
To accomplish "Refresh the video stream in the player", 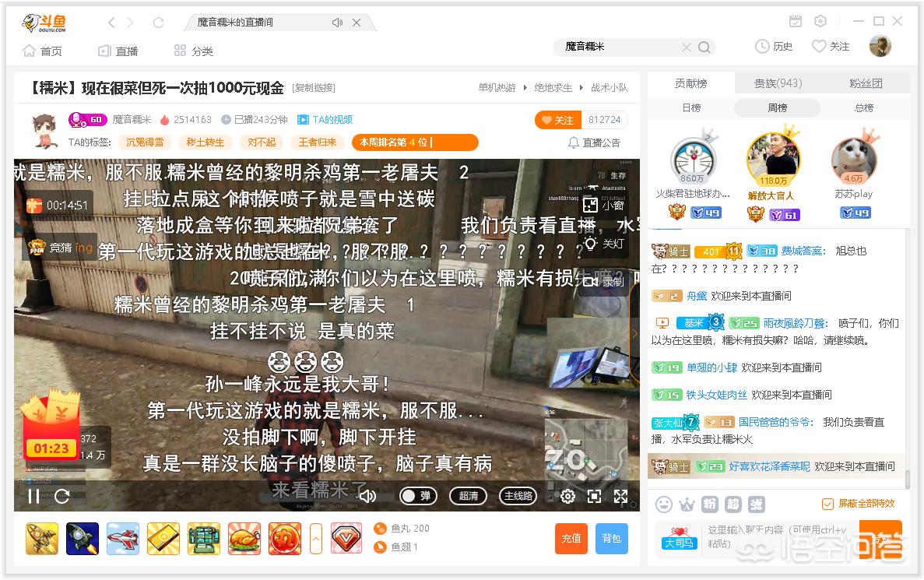I will 61,496.
